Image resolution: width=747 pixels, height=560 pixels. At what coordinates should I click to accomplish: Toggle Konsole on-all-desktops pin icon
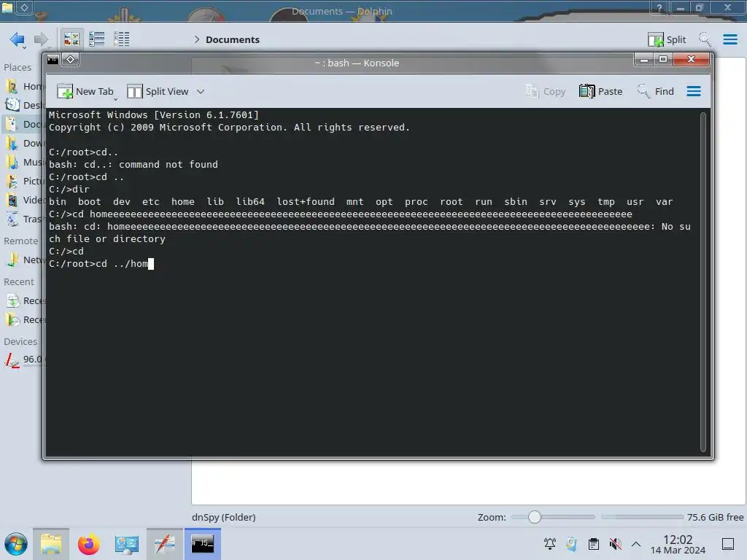coord(71,60)
